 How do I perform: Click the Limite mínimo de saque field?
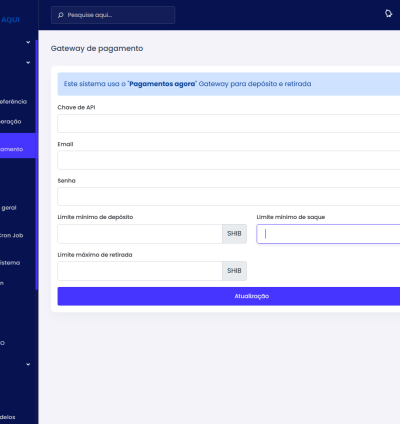click(328, 234)
